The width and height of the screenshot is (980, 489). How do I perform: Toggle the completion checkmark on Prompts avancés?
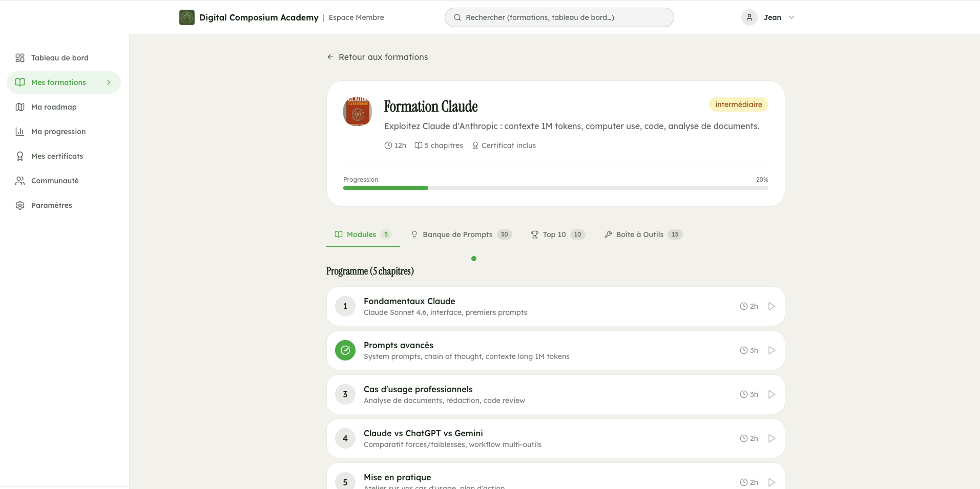(x=345, y=350)
